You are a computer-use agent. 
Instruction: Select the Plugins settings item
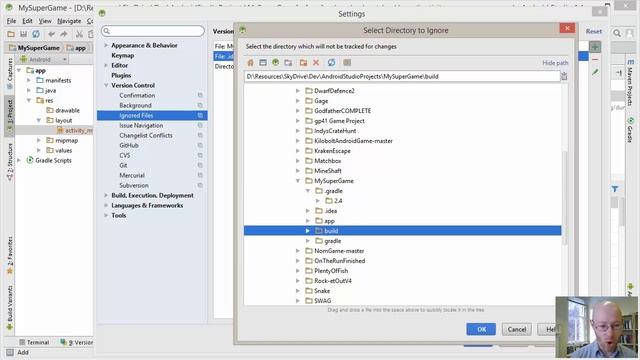121,76
